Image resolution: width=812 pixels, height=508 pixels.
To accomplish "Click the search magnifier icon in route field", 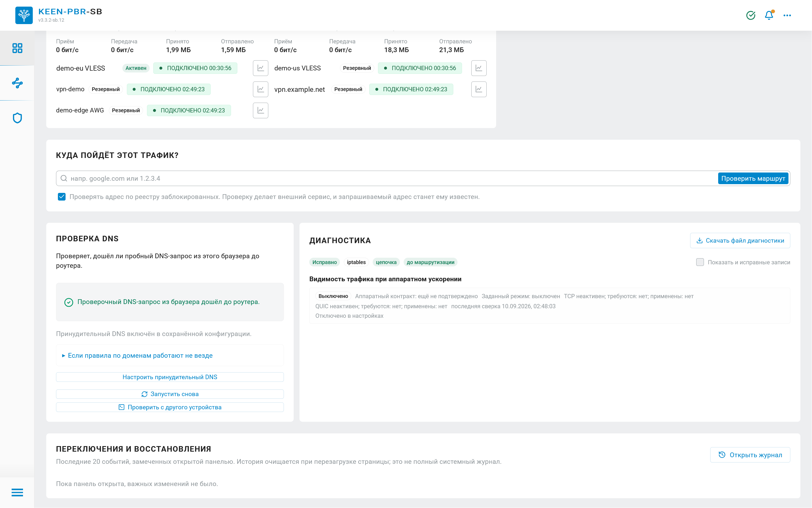I will coord(64,178).
